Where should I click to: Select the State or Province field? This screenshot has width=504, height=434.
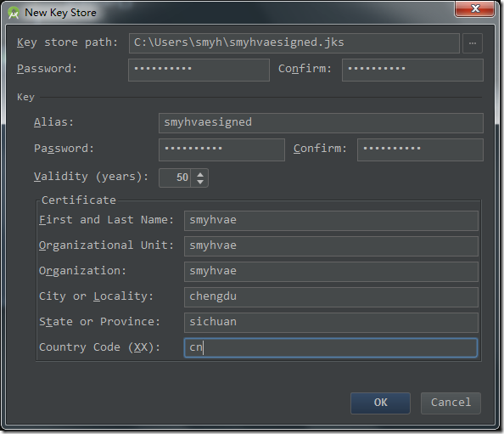(x=331, y=323)
